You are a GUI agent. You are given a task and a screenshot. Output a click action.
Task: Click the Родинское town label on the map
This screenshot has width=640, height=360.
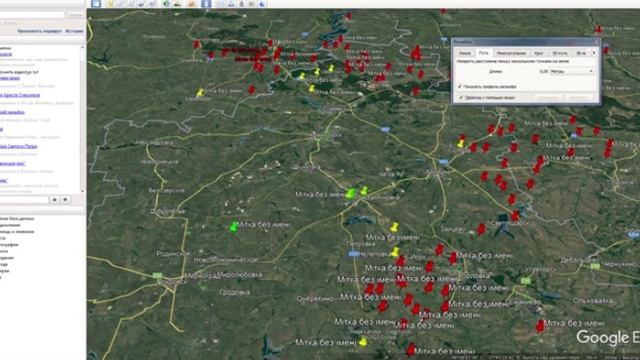[173, 253]
